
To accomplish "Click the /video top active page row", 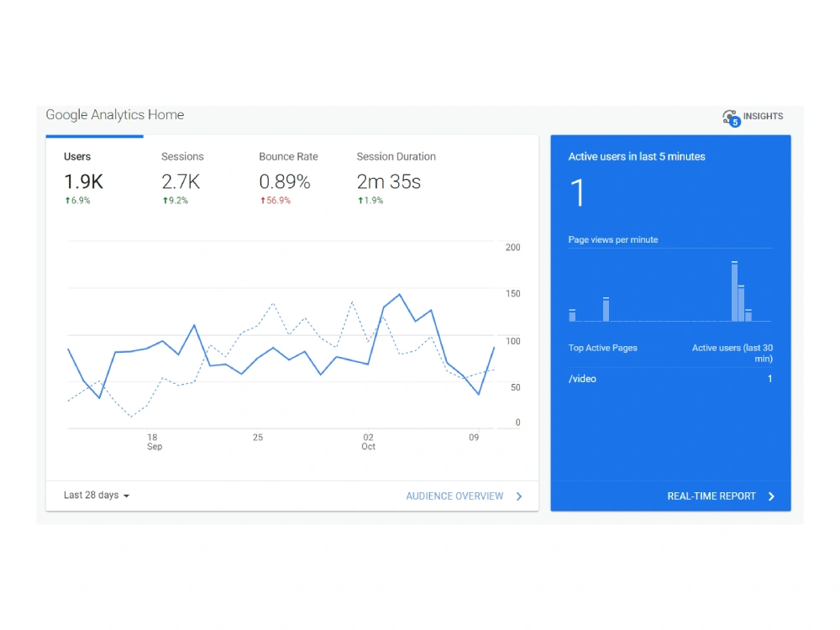I will (670, 379).
